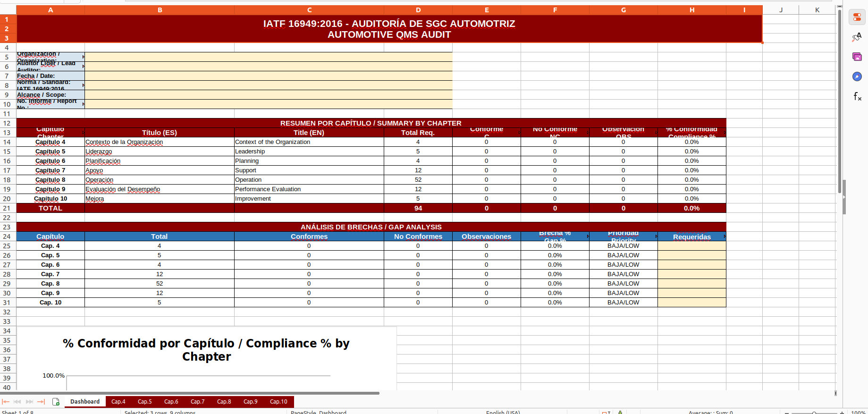Viewport: 868px width, 414px height.
Task: Jump to the last sheet tab
Action: (41, 402)
